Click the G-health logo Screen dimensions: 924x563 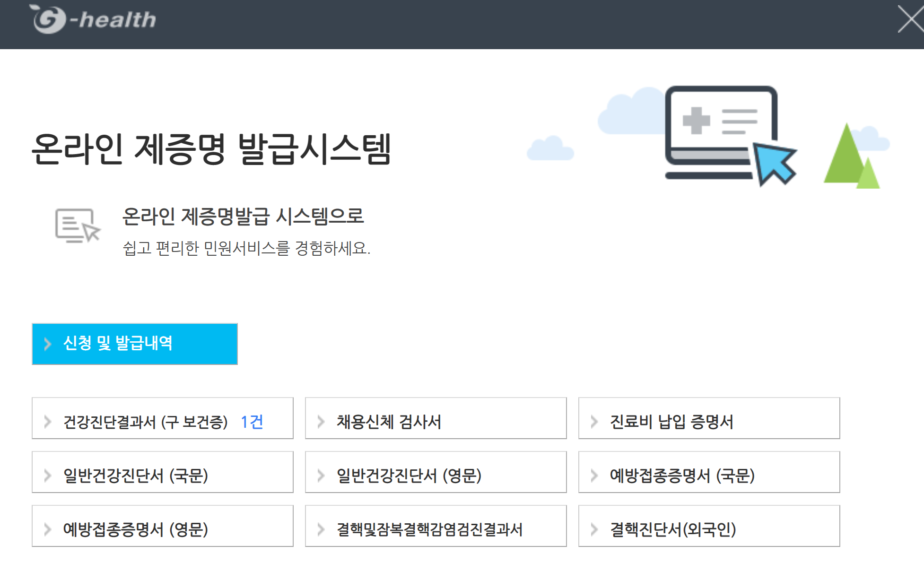point(93,19)
